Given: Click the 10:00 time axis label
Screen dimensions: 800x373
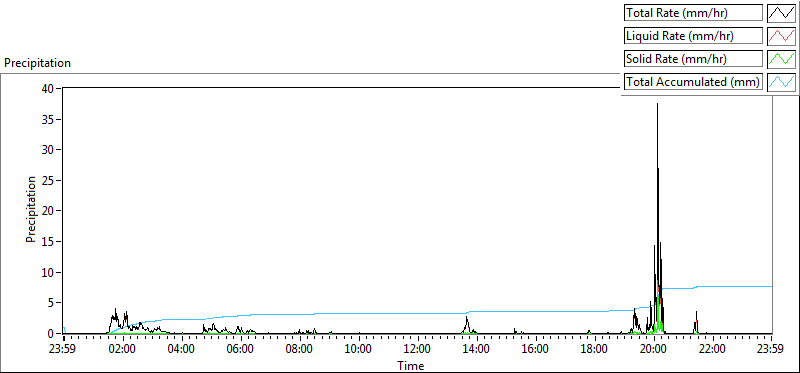Looking at the screenshot, I should (x=359, y=350).
